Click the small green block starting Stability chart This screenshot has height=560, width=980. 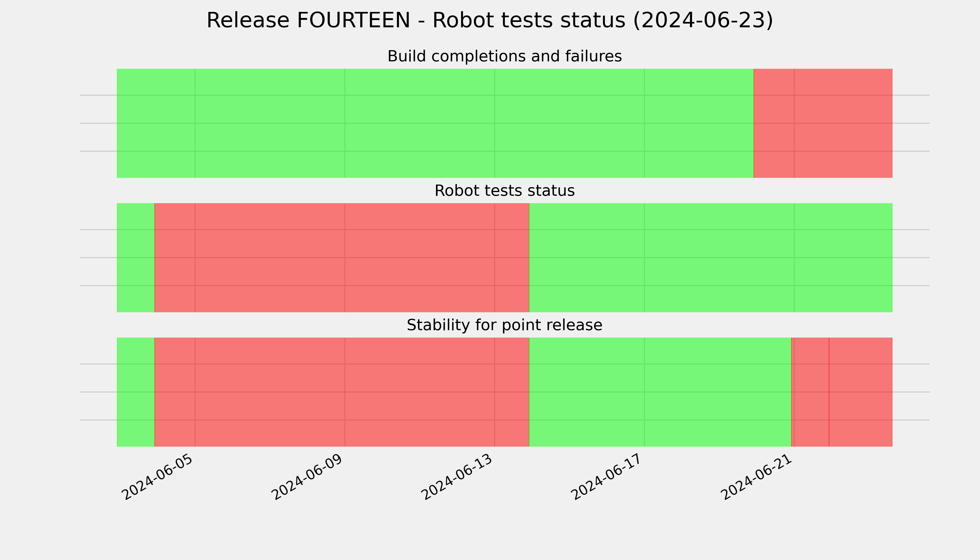[136, 392]
